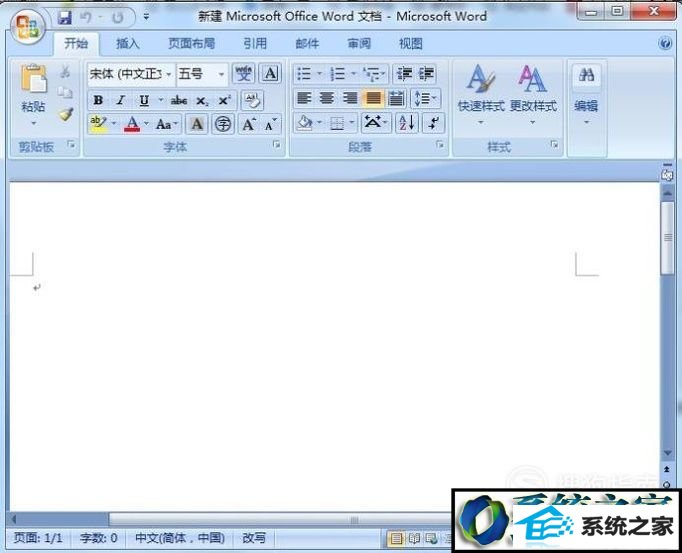Open line spacing options
This screenshot has height=553, width=682.
(425, 98)
